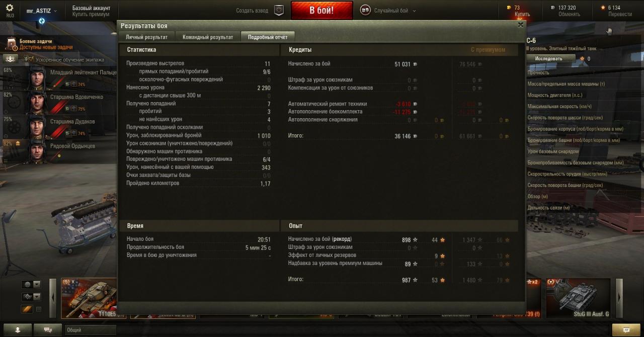
Task: Click the Исследовать button
Action: pos(551,58)
